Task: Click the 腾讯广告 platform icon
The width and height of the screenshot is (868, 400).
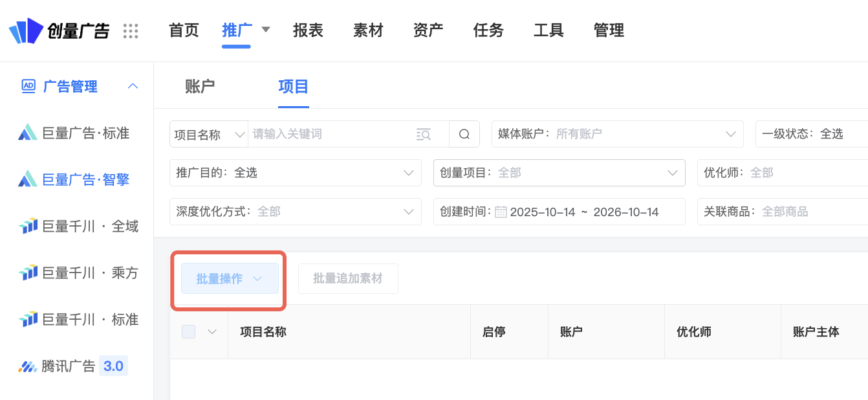Action: [27, 366]
